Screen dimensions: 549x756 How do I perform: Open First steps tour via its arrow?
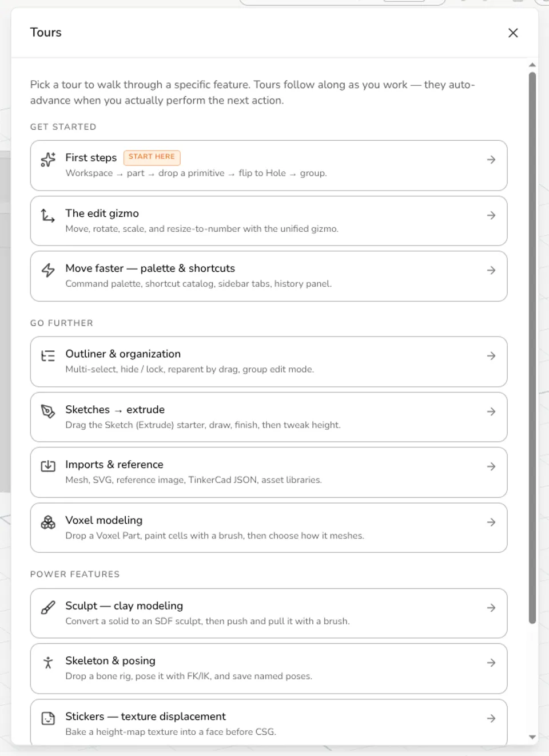point(491,160)
